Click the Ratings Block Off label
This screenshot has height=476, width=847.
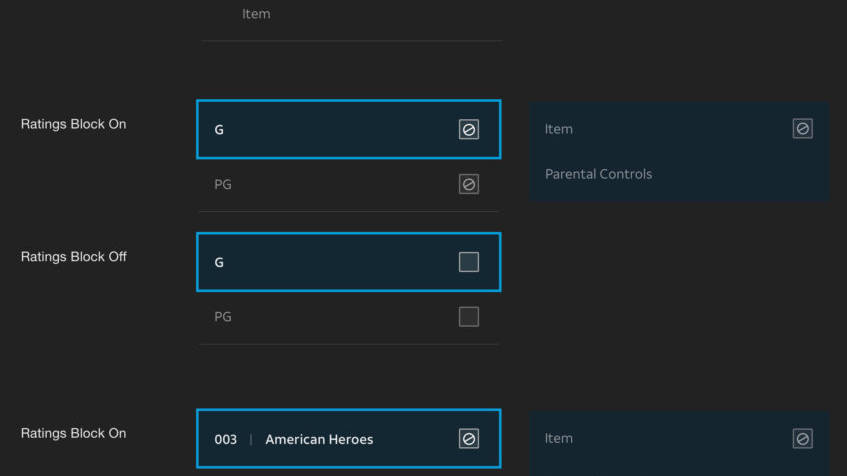[x=74, y=257]
